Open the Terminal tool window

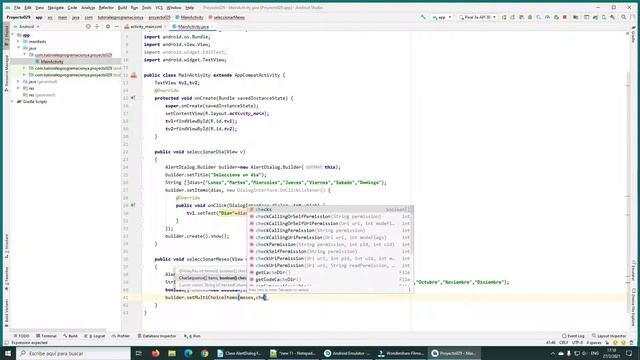coord(47,336)
